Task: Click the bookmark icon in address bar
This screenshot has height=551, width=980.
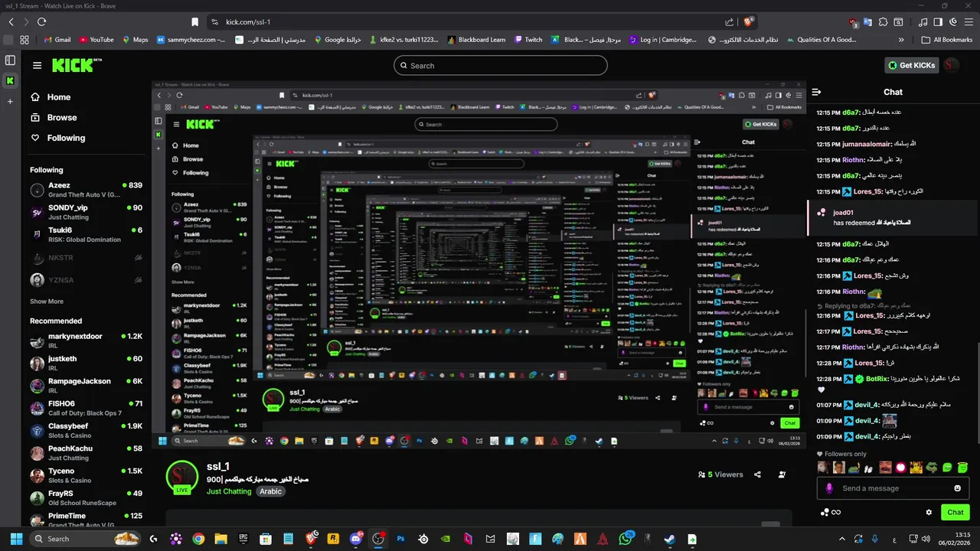Action: click(x=195, y=22)
